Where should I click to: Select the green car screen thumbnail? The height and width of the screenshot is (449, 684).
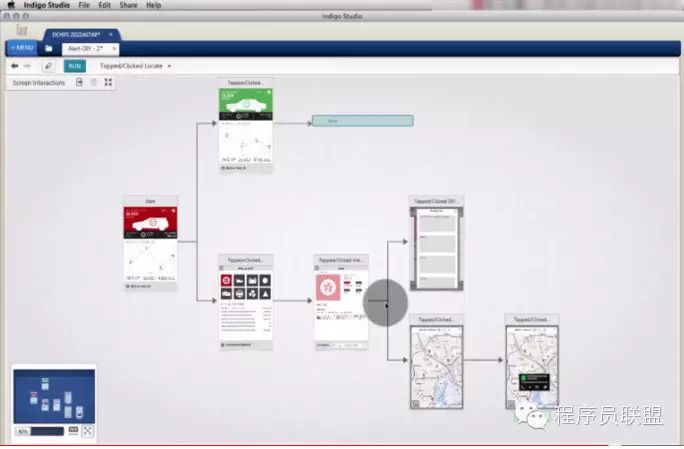(x=246, y=126)
